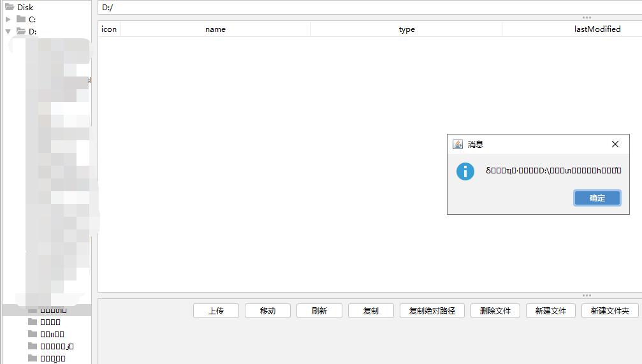
Task: Click the 删除文件 button
Action: tap(495, 311)
